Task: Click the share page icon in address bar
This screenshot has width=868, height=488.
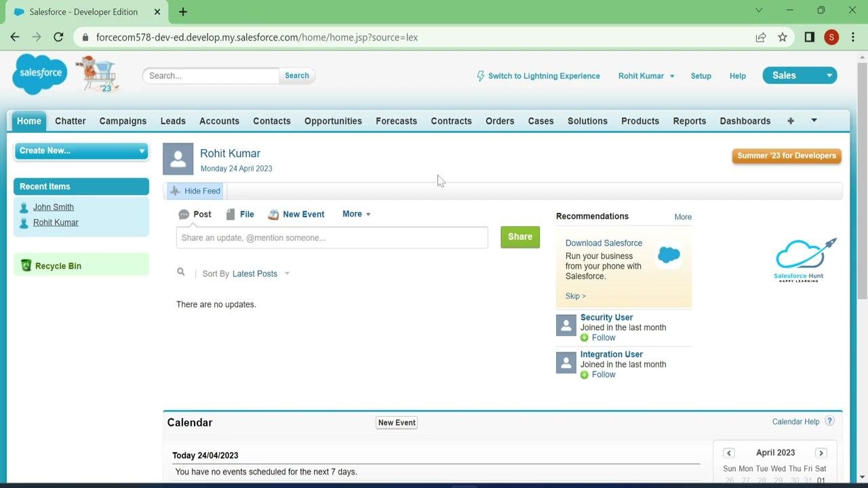Action: click(x=761, y=37)
